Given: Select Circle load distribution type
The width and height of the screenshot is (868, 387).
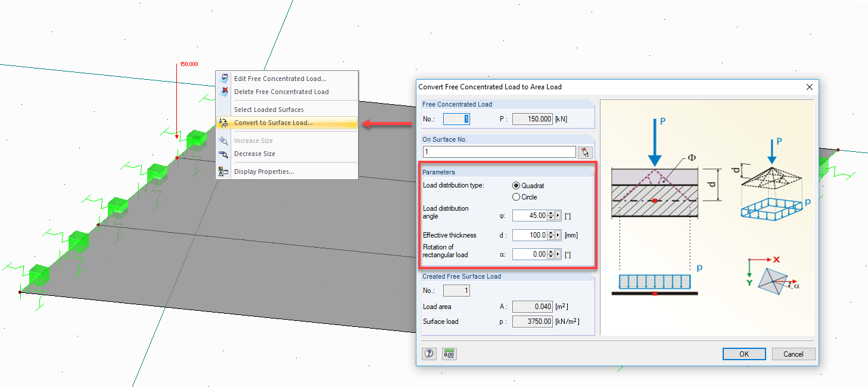Looking at the screenshot, I should [516, 197].
